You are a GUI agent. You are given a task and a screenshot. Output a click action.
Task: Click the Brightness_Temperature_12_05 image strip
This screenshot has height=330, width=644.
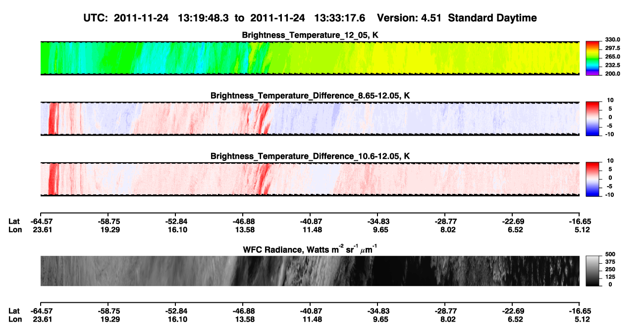310,58
